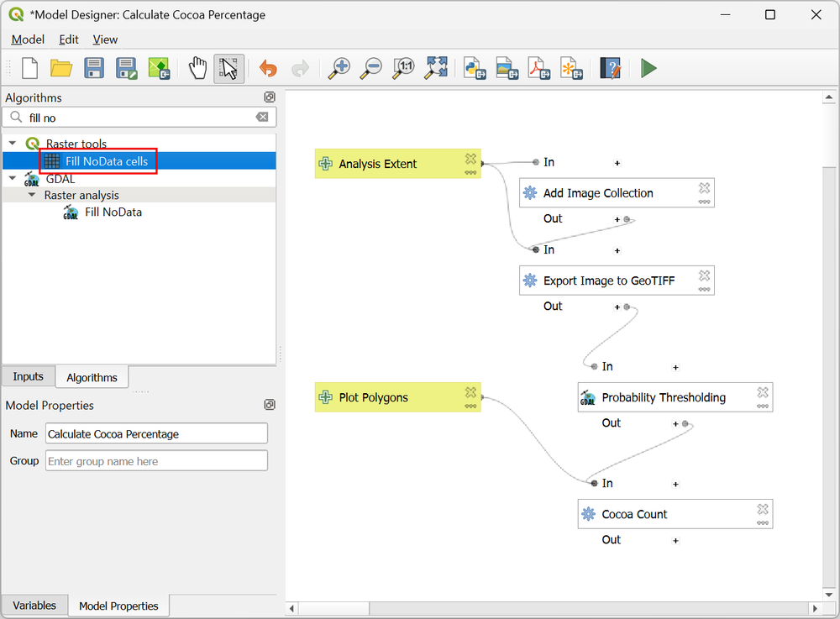Select the Cocoa Count algorithm box

click(675, 514)
